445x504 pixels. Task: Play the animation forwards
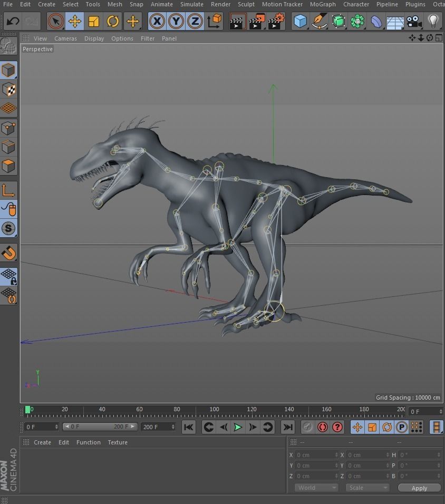tap(238, 427)
